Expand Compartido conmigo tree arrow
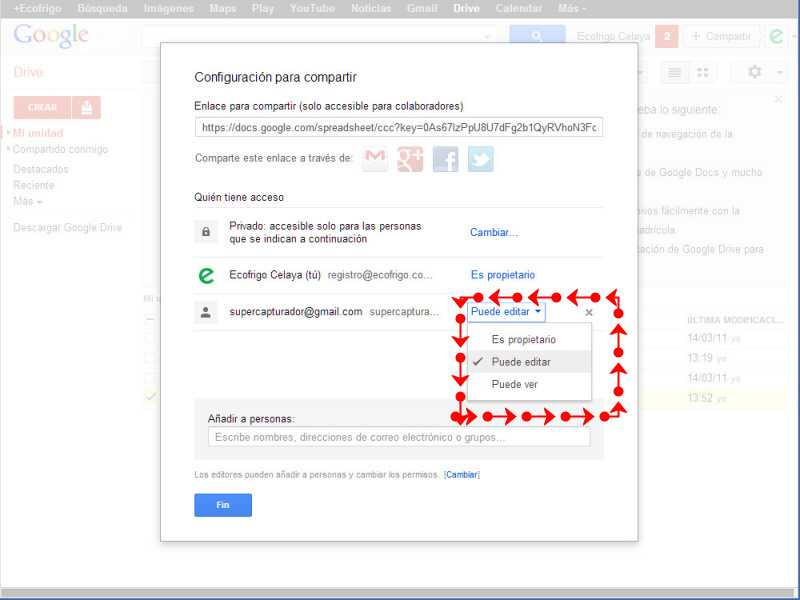The image size is (800, 600). (x=8, y=149)
